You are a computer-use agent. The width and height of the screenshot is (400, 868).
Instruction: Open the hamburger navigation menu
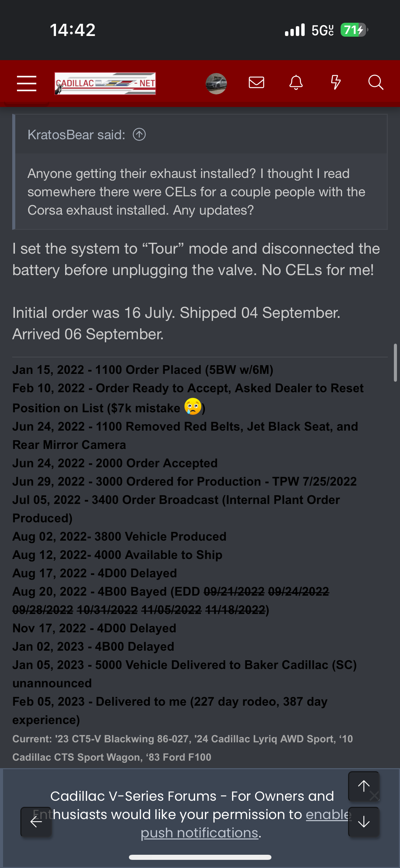26,83
